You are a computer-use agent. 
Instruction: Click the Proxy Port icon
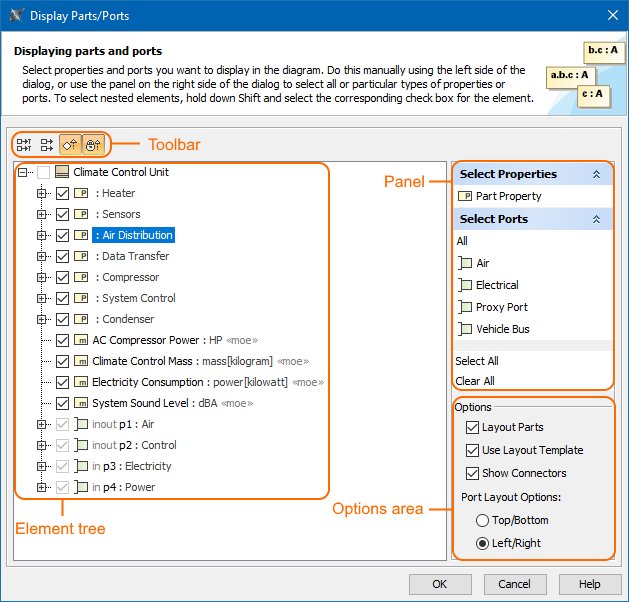tap(465, 307)
